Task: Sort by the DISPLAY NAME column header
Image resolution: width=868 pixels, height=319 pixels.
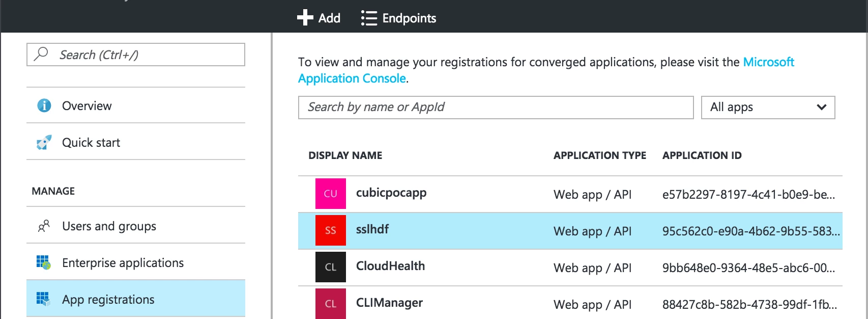Action: (345, 155)
